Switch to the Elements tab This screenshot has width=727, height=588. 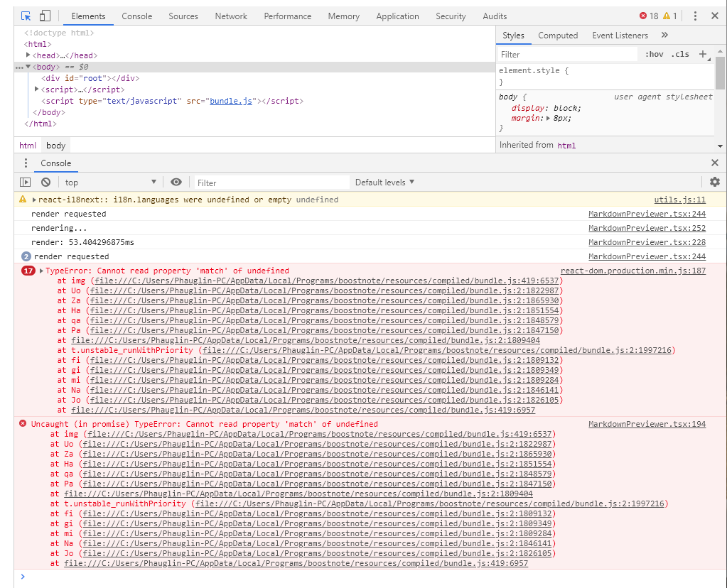point(88,16)
